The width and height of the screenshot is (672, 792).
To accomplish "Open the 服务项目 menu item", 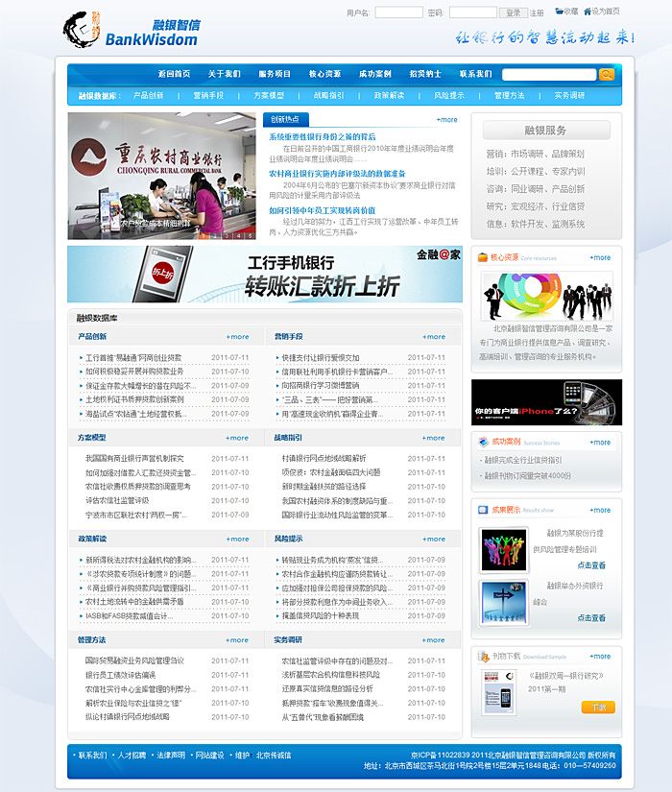I will coord(275,74).
